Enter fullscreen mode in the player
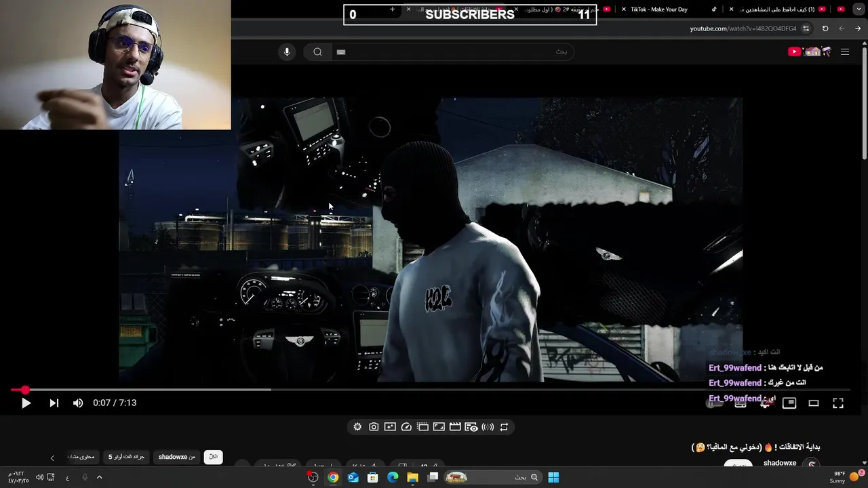Screen dimensions: 868x488 (838, 403)
